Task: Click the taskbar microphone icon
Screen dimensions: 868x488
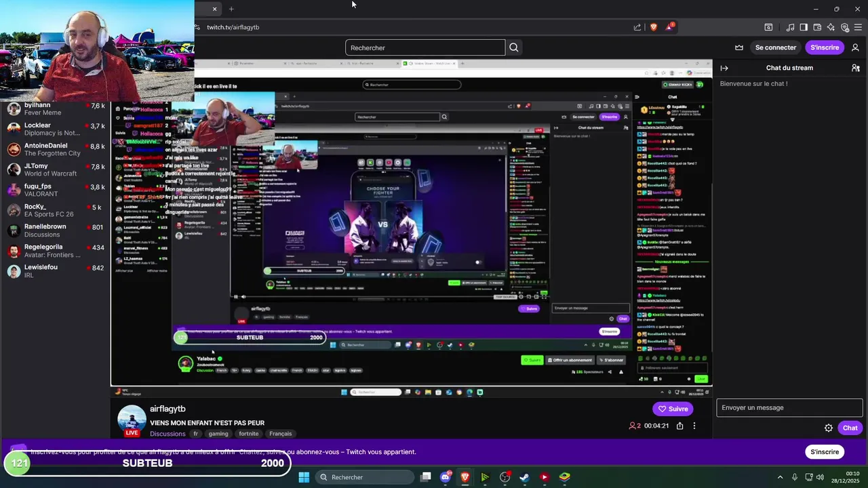Action: (794, 477)
